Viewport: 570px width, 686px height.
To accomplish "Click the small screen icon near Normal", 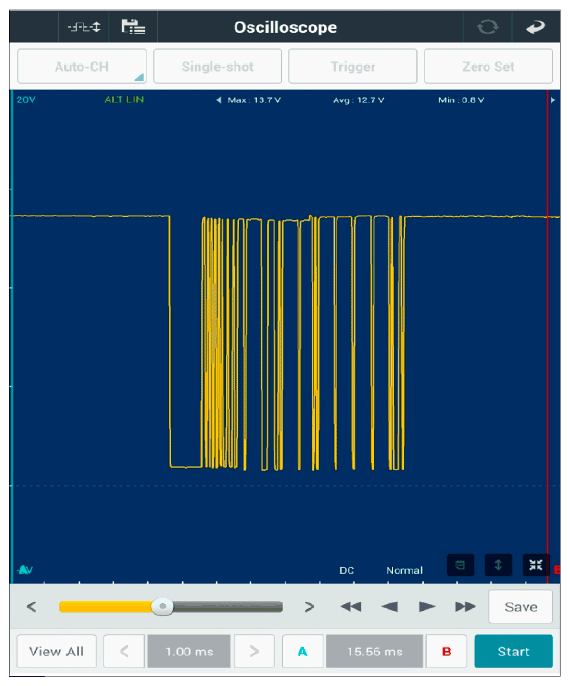I will tap(460, 565).
